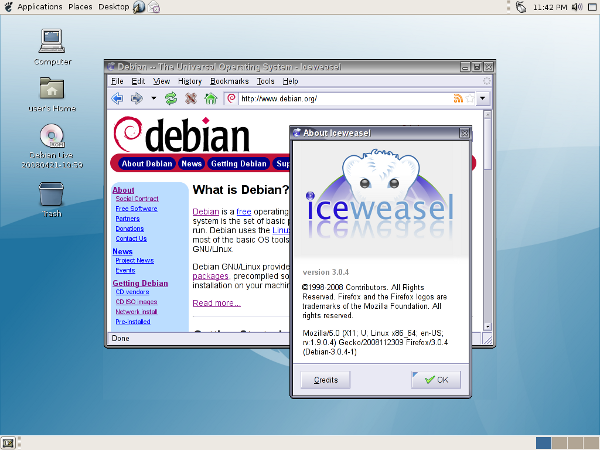600x450 pixels.
Task: Click the browser Back arrow button
Action: pos(117,98)
